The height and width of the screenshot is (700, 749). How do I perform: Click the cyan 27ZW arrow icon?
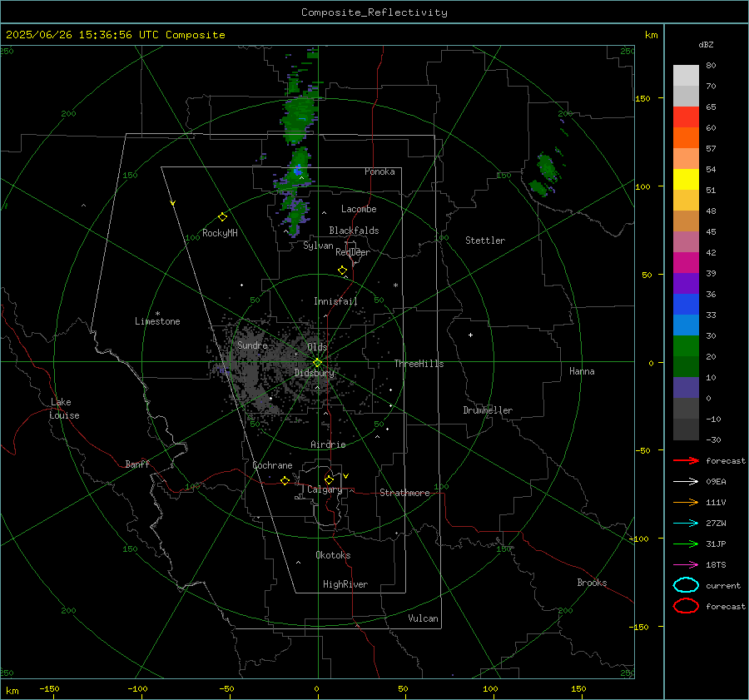tap(686, 523)
